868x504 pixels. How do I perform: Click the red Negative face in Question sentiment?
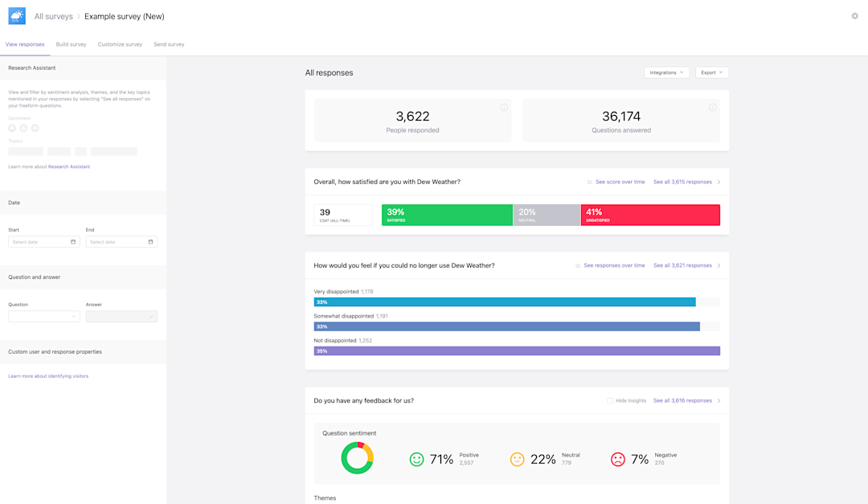click(x=618, y=459)
